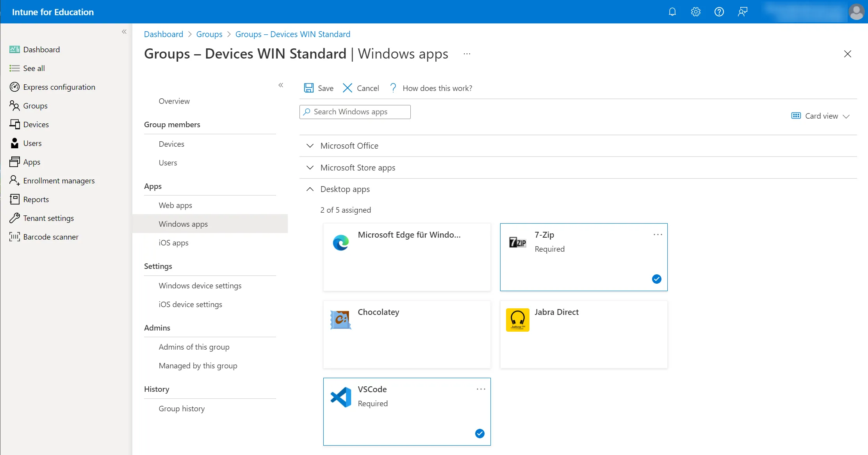The height and width of the screenshot is (455, 868).
Task: Open Managed by this group
Action: point(198,366)
